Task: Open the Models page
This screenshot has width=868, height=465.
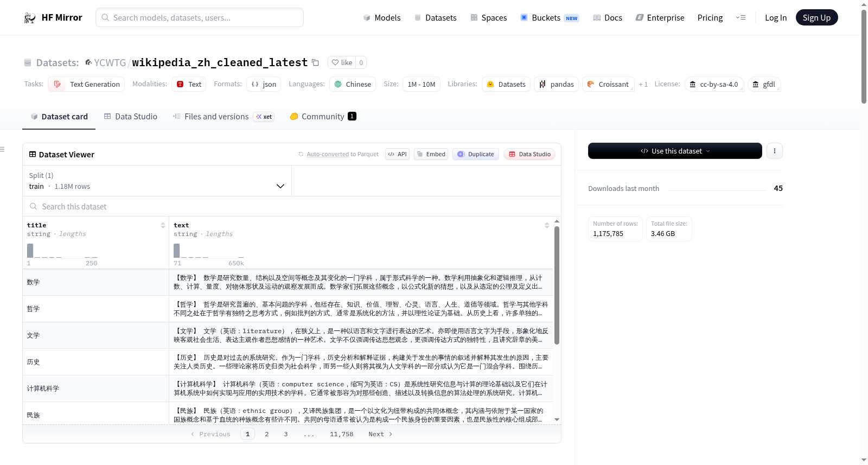Action: pos(382,17)
